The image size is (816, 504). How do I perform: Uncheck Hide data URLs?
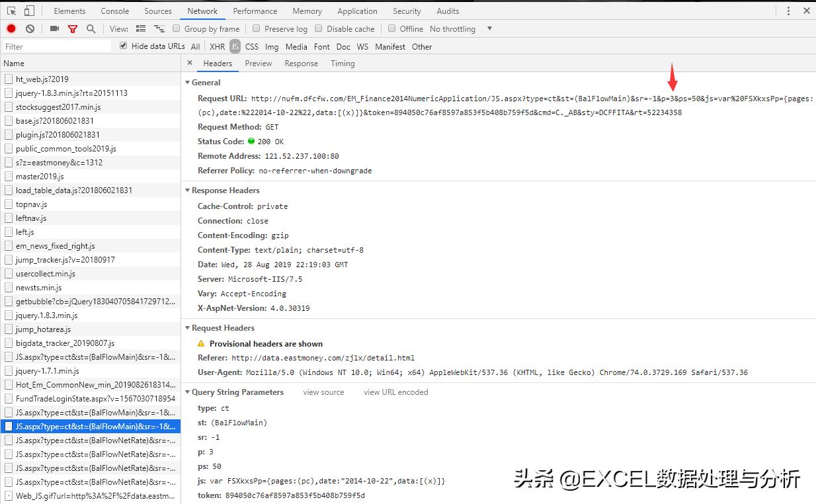(x=122, y=46)
